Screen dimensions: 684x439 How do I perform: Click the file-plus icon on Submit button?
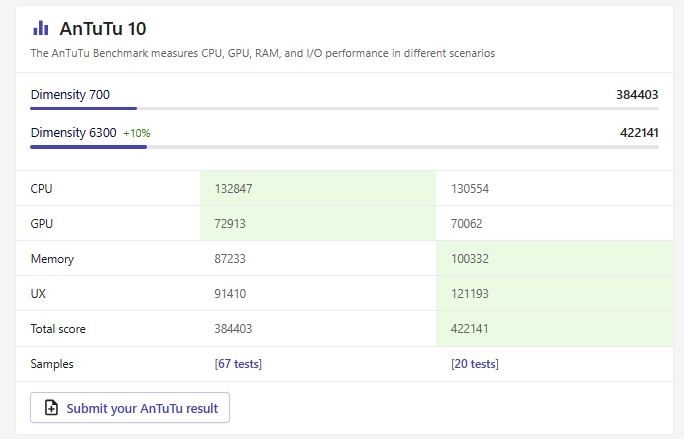pyautogui.click(x=51, y=408)
